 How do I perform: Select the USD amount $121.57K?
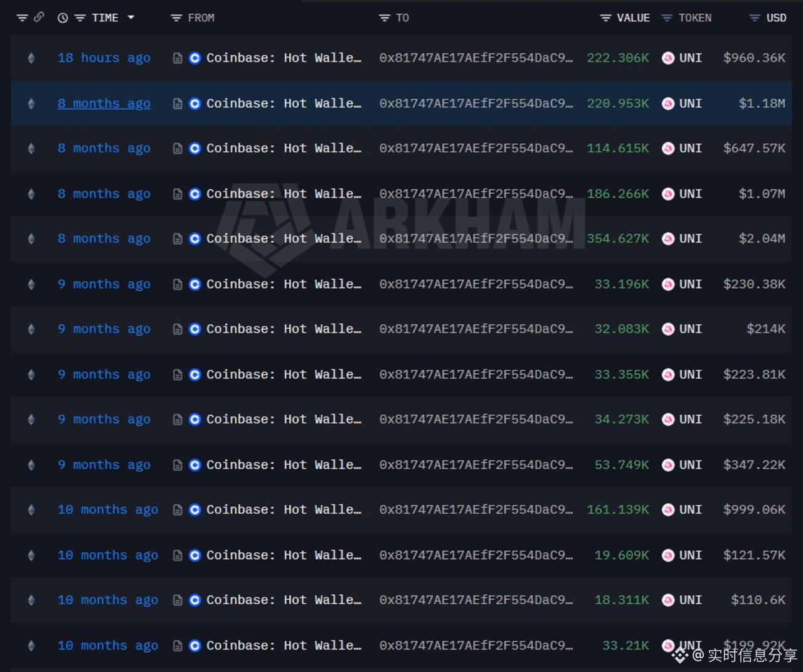tap(754, 555)
